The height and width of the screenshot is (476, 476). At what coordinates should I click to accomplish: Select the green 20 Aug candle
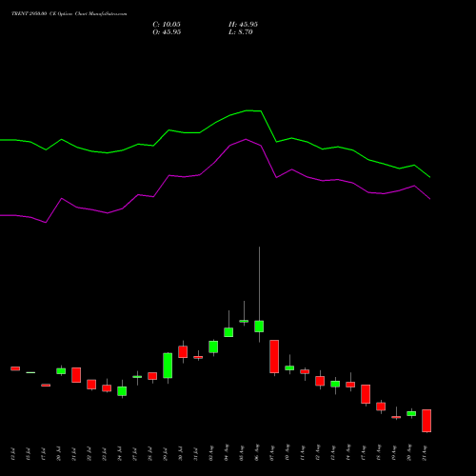click(x=411, y=413)
